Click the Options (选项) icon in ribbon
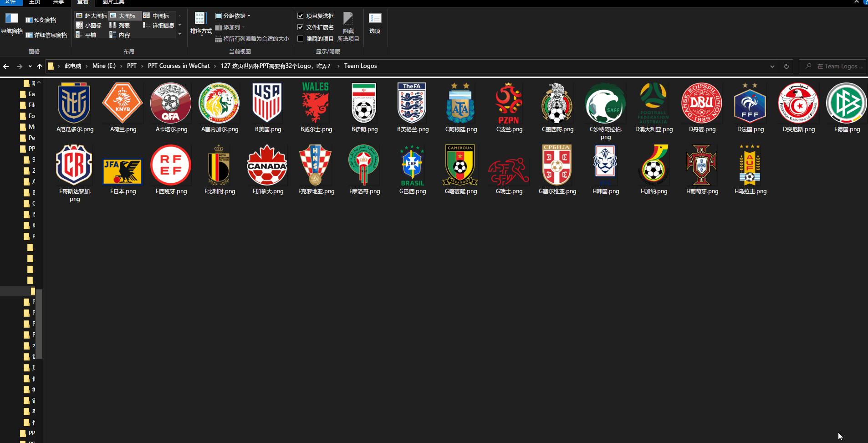Viewport: 868px width, 443px height. click(375, 23)
